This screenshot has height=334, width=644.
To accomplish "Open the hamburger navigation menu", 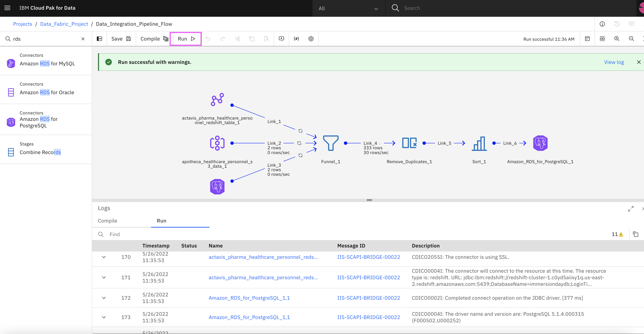I will pyautogui.click(x=7, y=8).
